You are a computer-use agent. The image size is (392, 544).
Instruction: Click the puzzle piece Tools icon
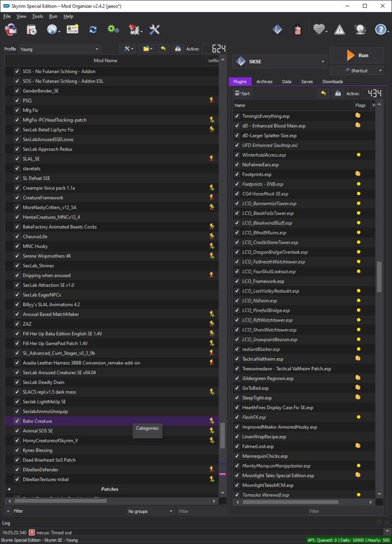[x=134, y=30]
